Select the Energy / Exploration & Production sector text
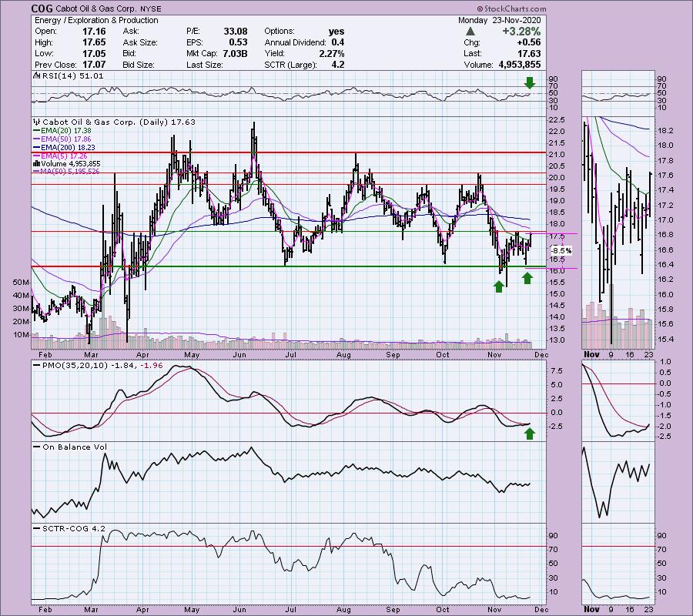 (x=96, y=20)
